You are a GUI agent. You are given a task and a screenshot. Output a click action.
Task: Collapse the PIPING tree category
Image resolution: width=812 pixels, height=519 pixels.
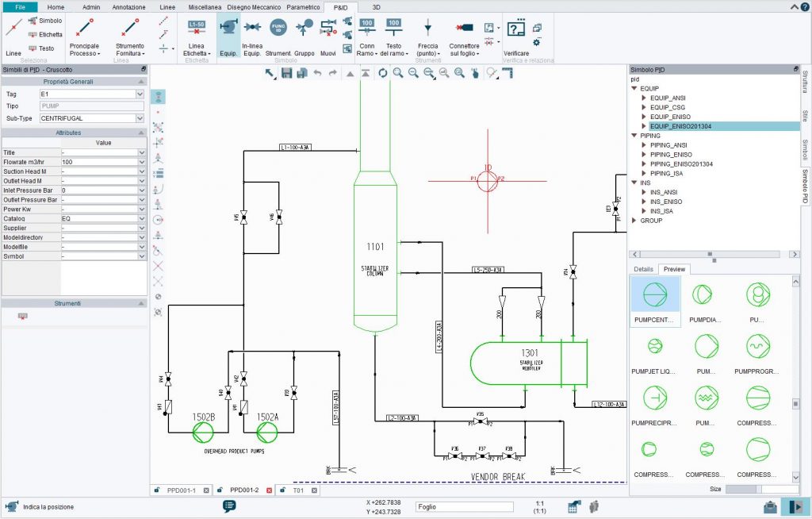634,136
